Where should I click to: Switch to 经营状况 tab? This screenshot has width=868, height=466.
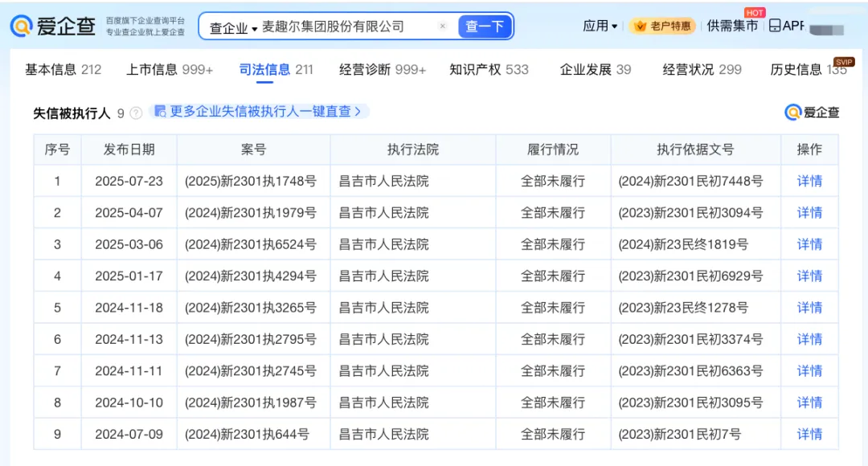[702, 70]
